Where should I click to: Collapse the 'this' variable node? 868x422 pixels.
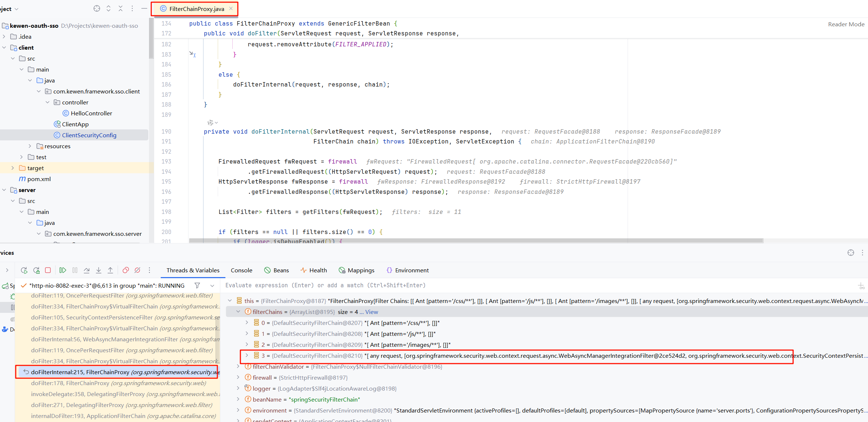230,301
